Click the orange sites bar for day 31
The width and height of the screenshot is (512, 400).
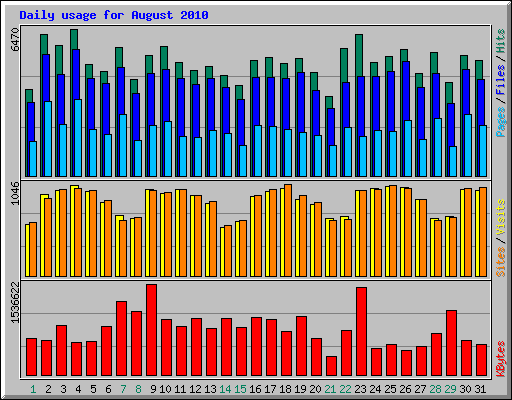tap(483, 232)
